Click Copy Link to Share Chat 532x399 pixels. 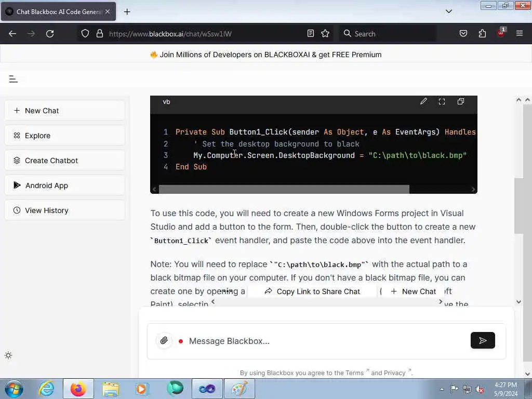312,291
